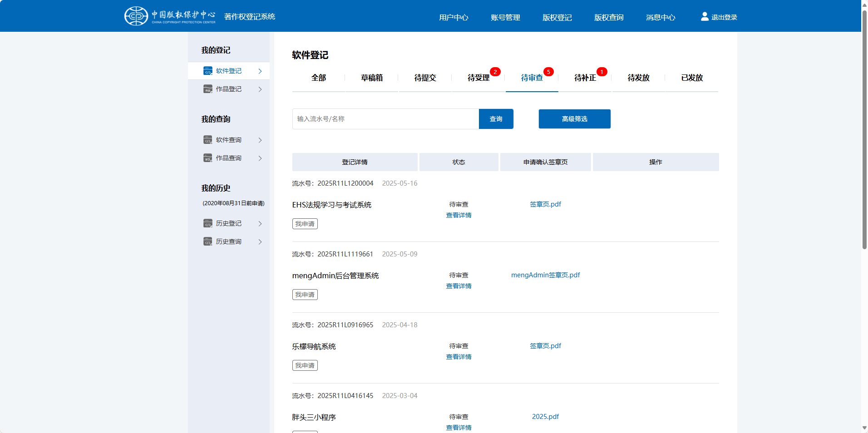Viewport: 868px width, 433px height.
Task: Expand the 历史登记 chevron
Action: click(x=260, y=223)
